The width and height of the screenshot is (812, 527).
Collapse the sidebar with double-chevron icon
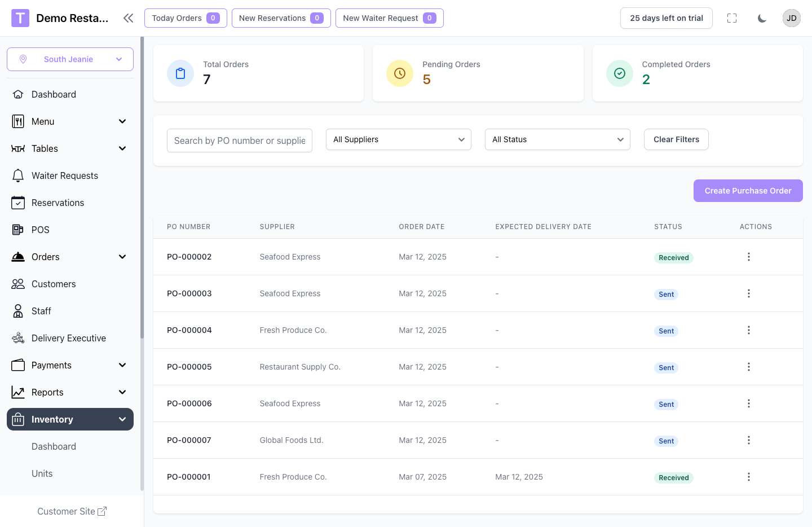click(x=129, y=18)
